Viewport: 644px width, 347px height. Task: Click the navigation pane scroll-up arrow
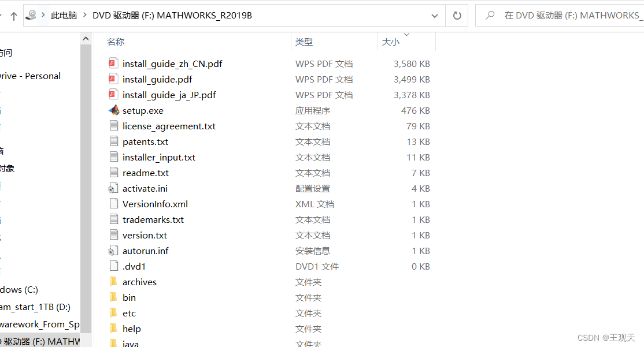click(86, 39)
